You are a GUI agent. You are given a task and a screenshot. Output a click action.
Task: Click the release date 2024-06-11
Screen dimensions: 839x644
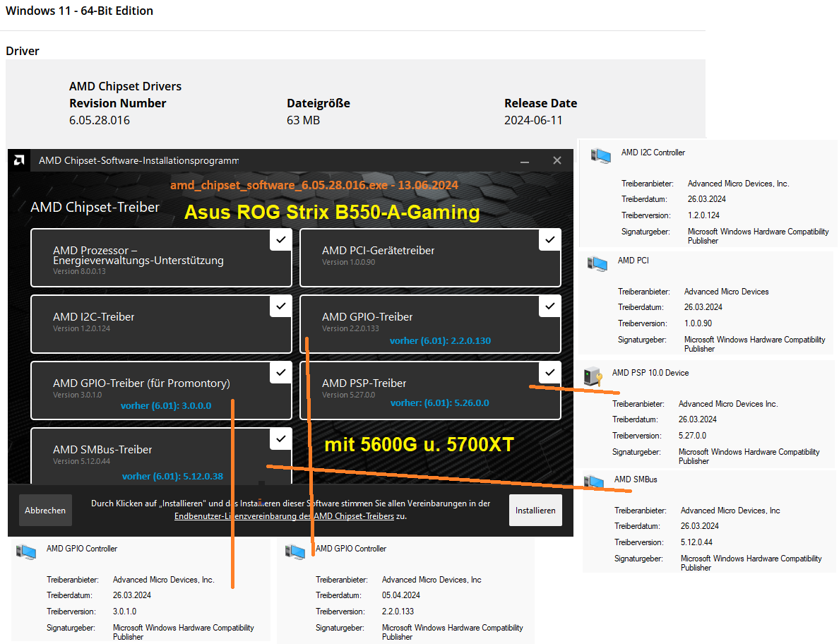click(x=533, y=120)
